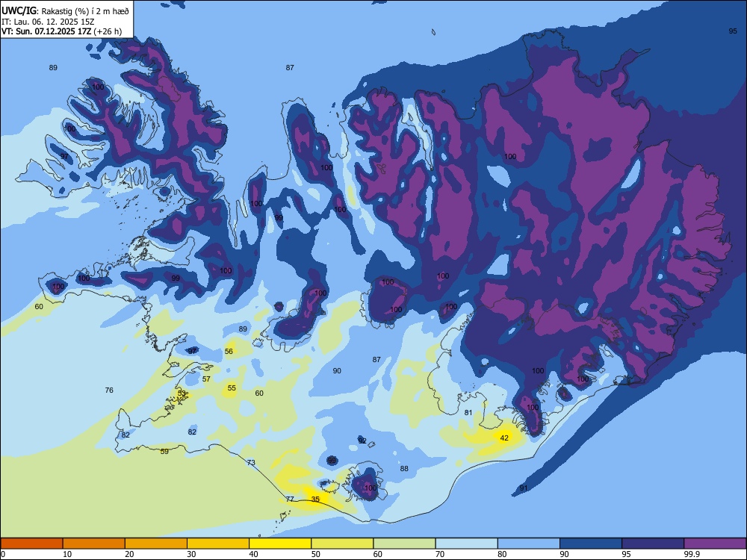Select the map value 56 on yellow patch

229,351
